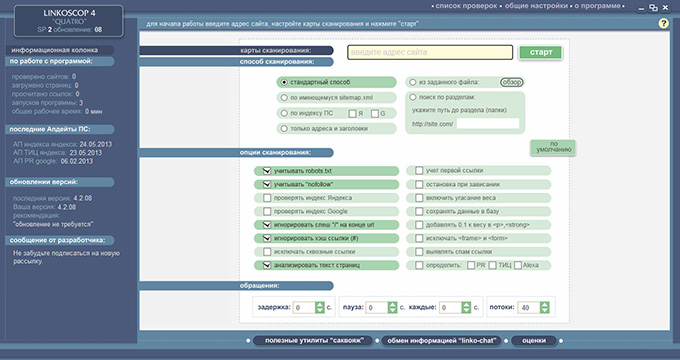
Task: Toggle игнорировать хэш ссылки (#) checkbox
Action: coord(267,239)
